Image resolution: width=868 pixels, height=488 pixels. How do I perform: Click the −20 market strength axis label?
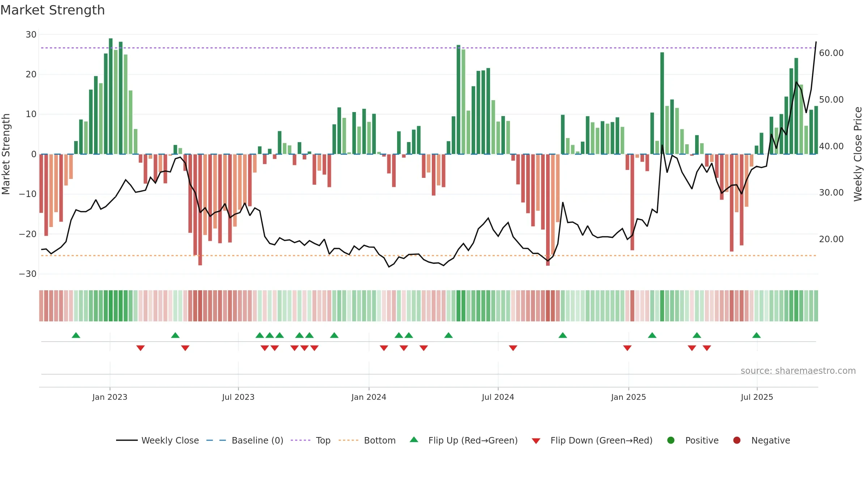click(28, 234)
